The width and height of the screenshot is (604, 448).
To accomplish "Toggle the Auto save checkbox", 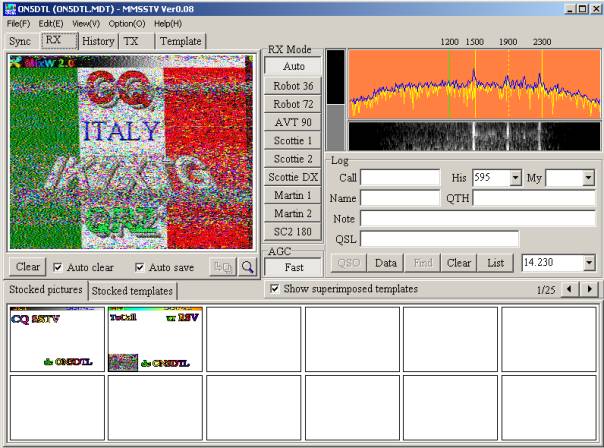I will [x=139, y=267].
